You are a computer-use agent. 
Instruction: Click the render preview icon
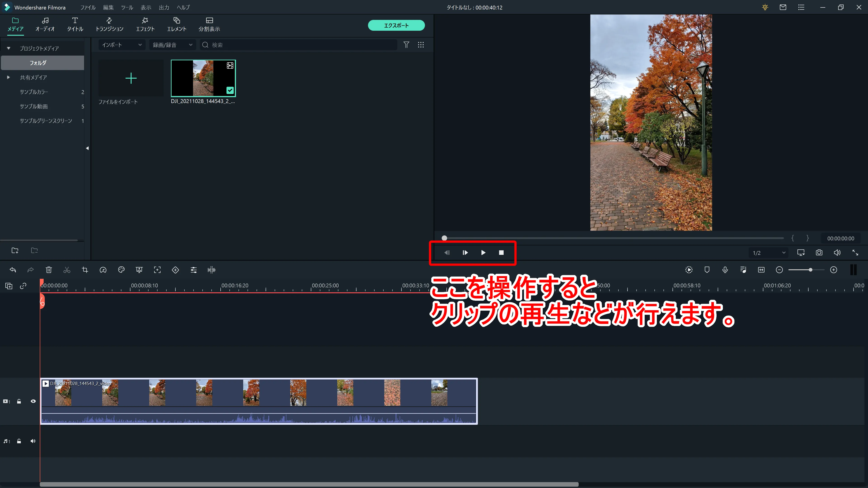689,270
